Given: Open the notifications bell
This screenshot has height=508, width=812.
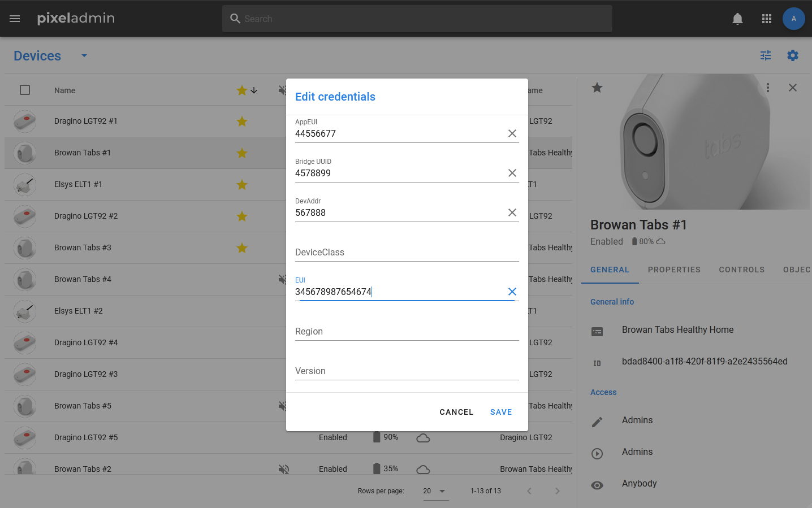Looking at the screenshot, I should [737, 19].
